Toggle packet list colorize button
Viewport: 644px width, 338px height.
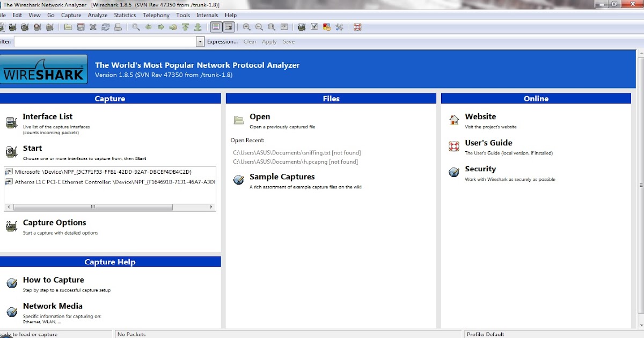click(x=215, y=27)
